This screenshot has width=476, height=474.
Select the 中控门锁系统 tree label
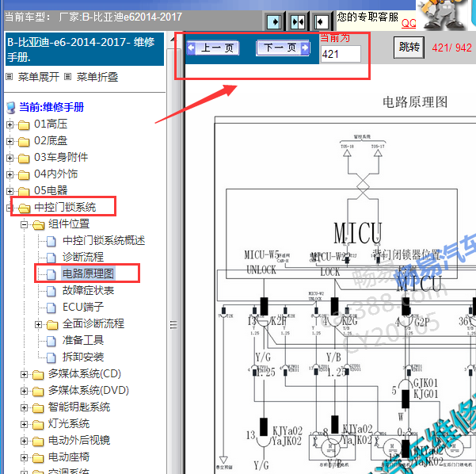pos(65,207)
